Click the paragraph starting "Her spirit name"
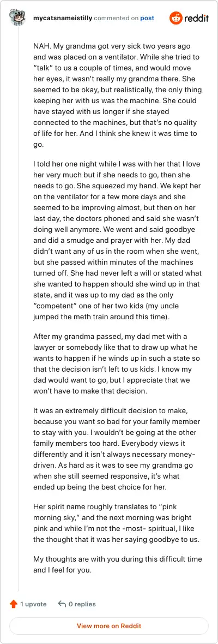Viewport: 218px width, 644px height. pos(117,518)
